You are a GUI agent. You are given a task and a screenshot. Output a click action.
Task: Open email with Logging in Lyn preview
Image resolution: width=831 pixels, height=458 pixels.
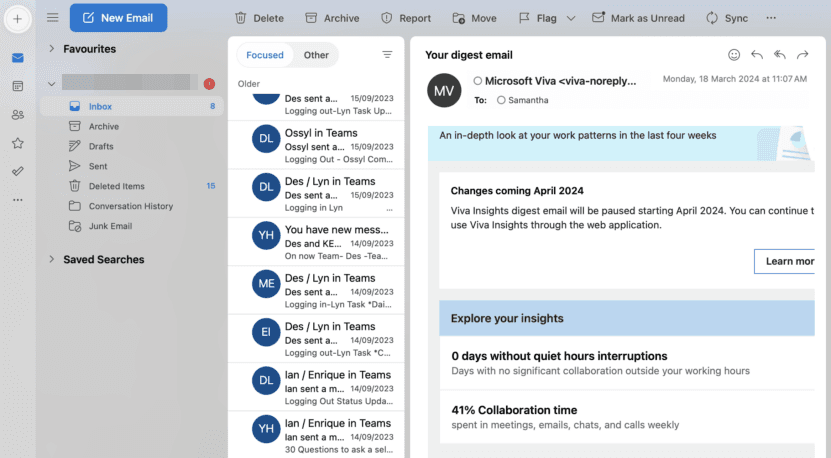coord(316,194)
